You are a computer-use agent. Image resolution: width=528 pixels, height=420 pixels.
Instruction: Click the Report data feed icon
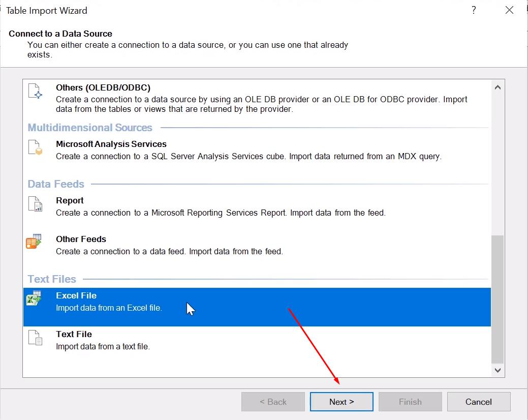[34, 205]
